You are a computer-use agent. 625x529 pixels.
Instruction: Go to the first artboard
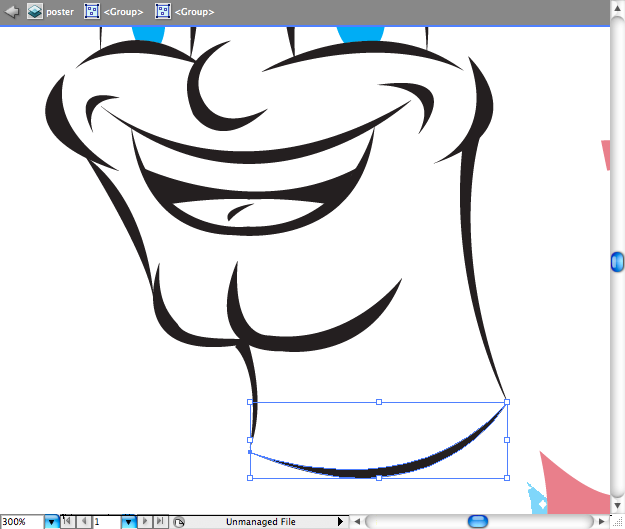pos(67,521)
